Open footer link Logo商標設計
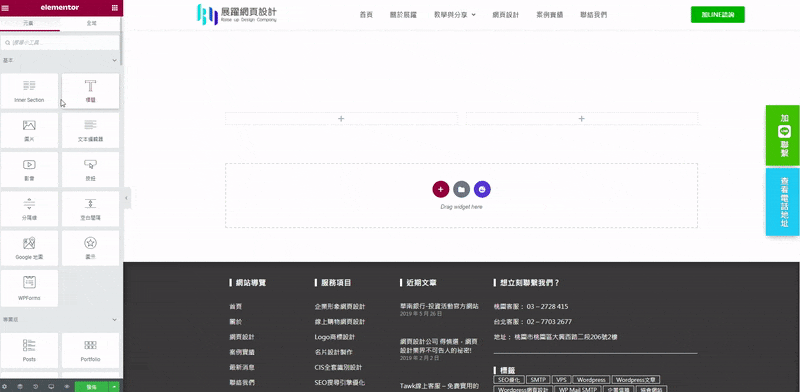Viewport: 800px width, 392px height. [x=335, y=337]
